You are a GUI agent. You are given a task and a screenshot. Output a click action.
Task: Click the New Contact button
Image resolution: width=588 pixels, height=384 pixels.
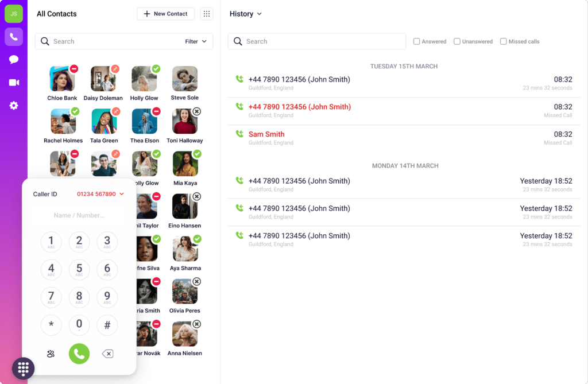tap(165, 14)
